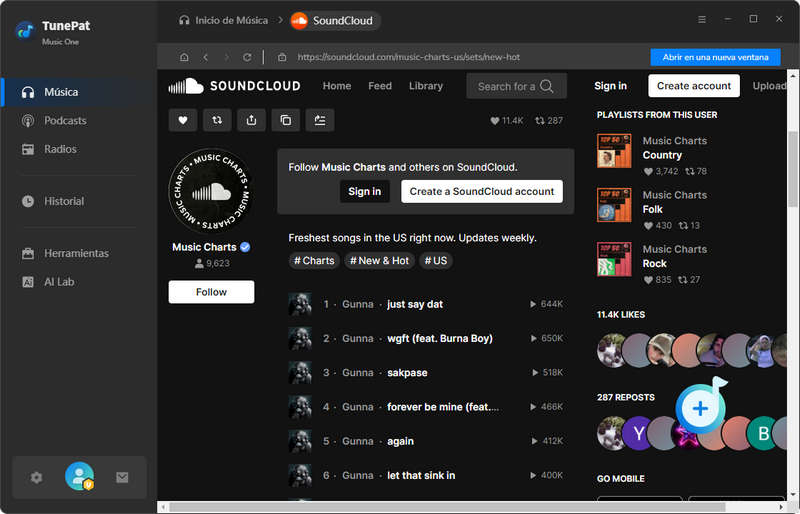This screenshot has width=800, height=514.
Task: Open the mail envelope icon
Action: (x=122, y=478)
